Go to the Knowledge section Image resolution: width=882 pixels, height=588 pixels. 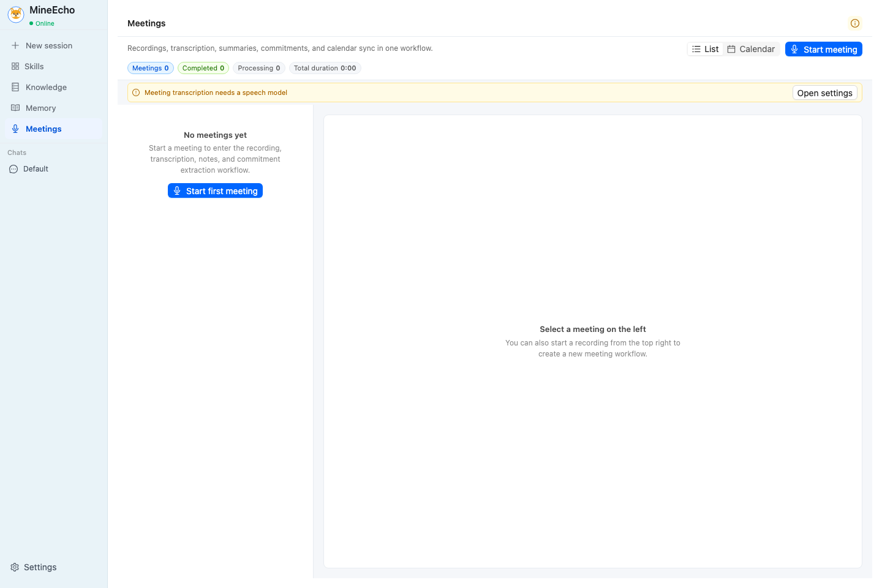click(54, 87)
